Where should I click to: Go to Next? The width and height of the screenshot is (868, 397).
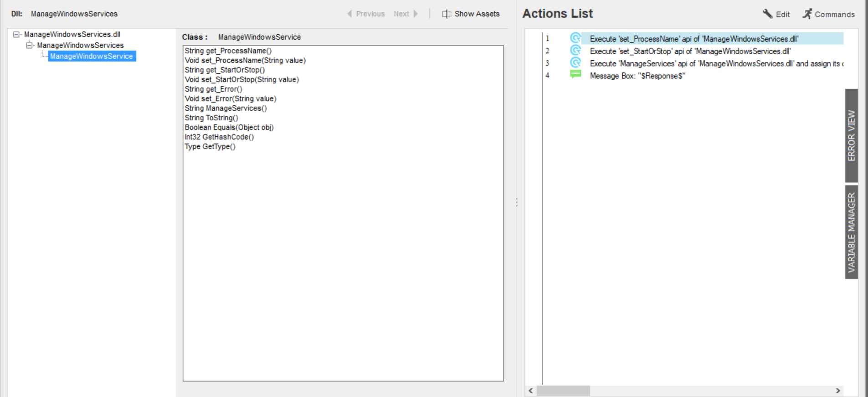(406, 14)
